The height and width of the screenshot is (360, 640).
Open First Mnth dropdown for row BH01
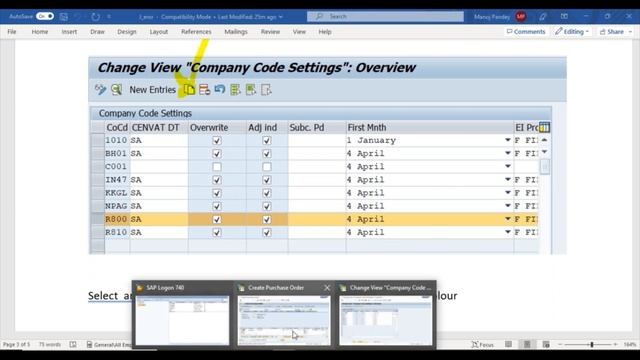pyautogui.click(x=508, y=153)
